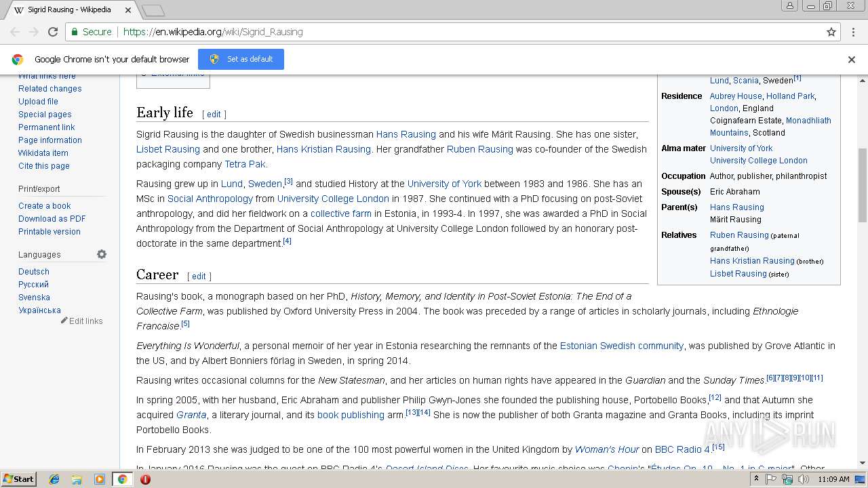Image resolution: width=868 pixels, height=488 pixels.
Task: Open Special pages sidebar link
Action: tap(45, 115)
